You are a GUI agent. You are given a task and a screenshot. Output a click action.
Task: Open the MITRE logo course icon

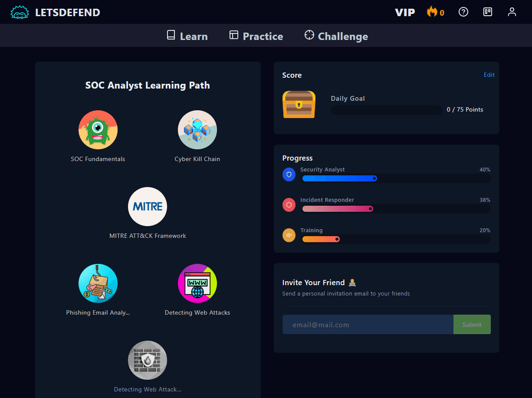(148, 206)
